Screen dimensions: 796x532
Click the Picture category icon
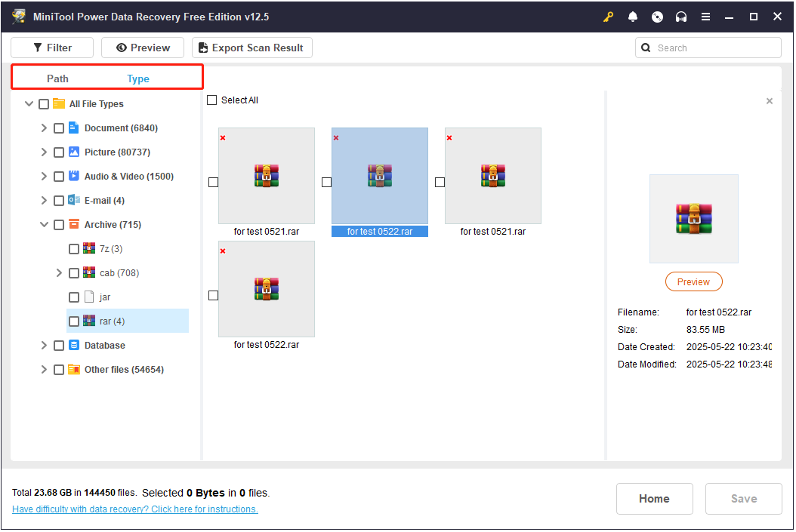73,152
